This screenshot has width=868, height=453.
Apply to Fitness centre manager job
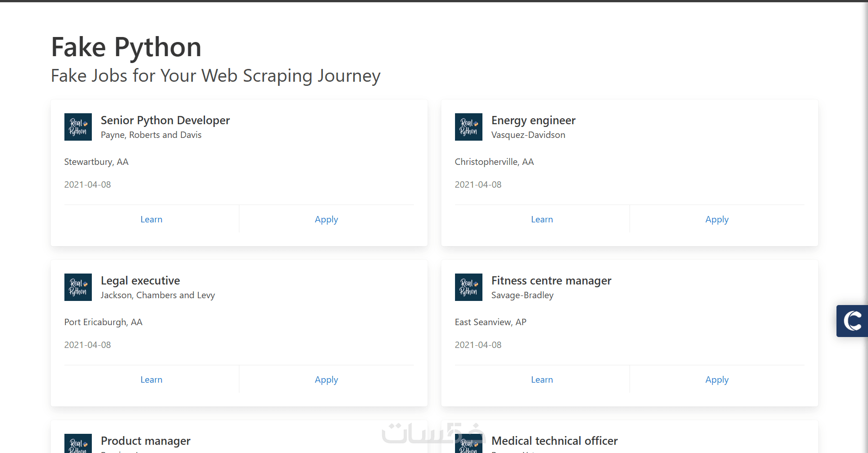(x=717, y=380)
